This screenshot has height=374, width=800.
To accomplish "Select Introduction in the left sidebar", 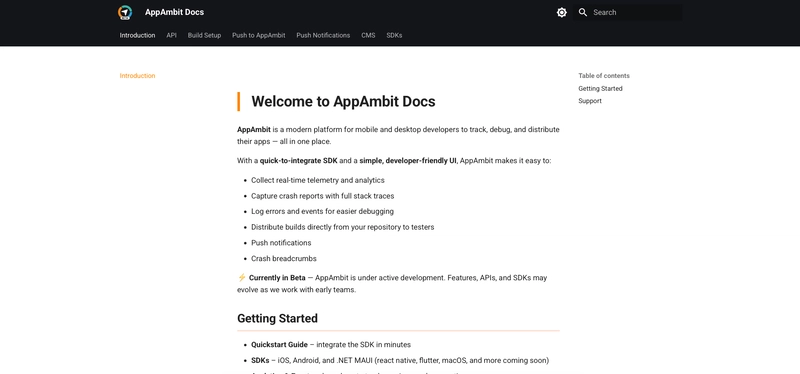I will 137,76.
